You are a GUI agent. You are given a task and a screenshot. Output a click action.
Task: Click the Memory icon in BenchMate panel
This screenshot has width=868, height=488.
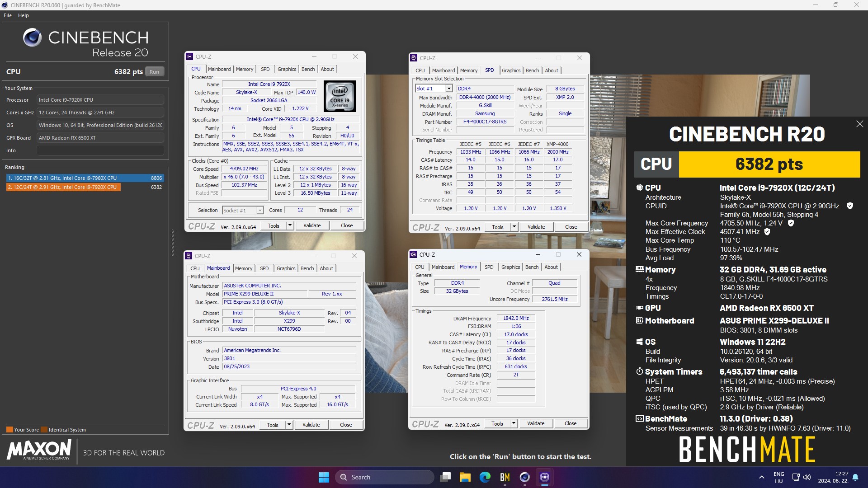pos(639,269)
